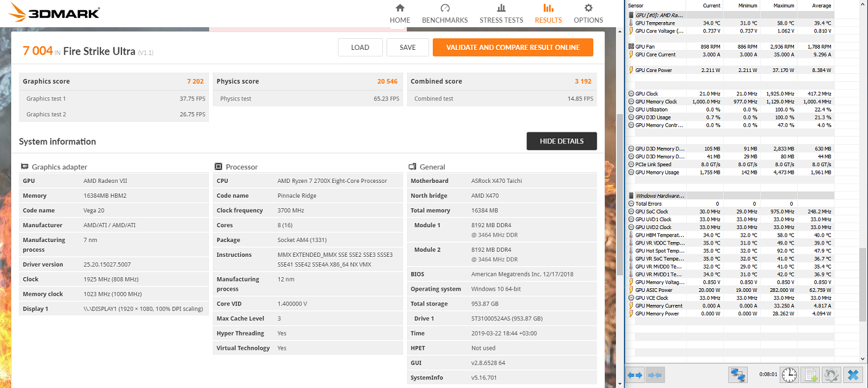Image resolution: width=868 pixels, height=388 pixels.
Task: Click the Windows Hardware Errors group icon
Action: click(x=631, y=196)
